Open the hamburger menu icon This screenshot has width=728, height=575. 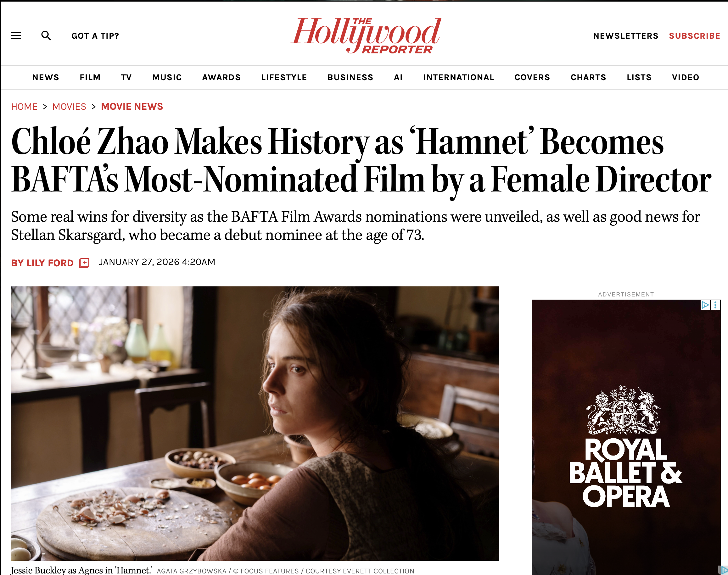pos(16,36)
